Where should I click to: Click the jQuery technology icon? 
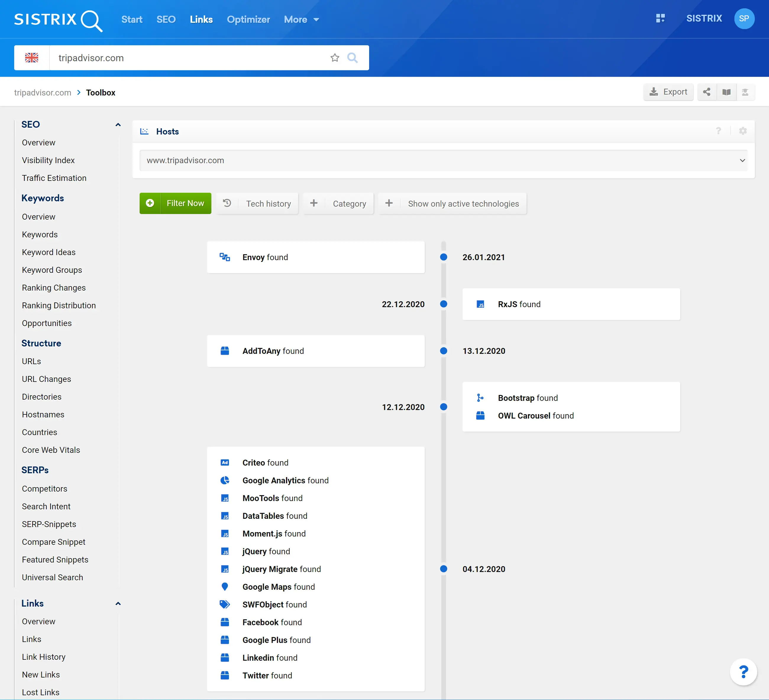coord(225,551)
